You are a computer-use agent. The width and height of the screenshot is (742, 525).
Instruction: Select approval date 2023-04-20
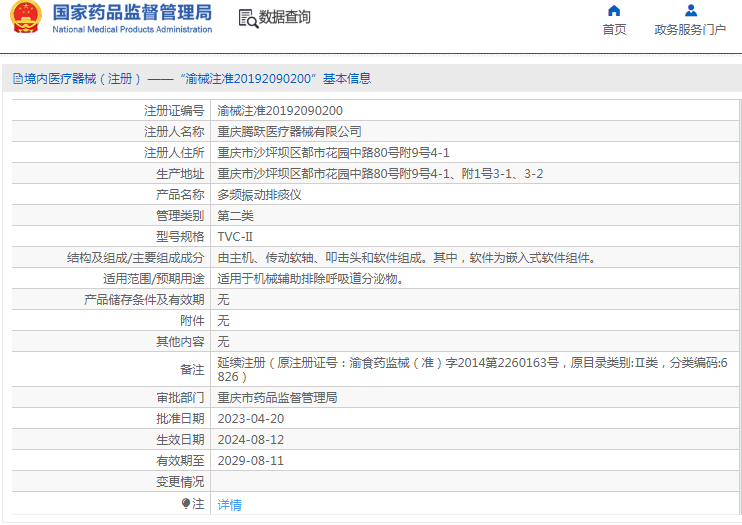(x=251, y=419)
